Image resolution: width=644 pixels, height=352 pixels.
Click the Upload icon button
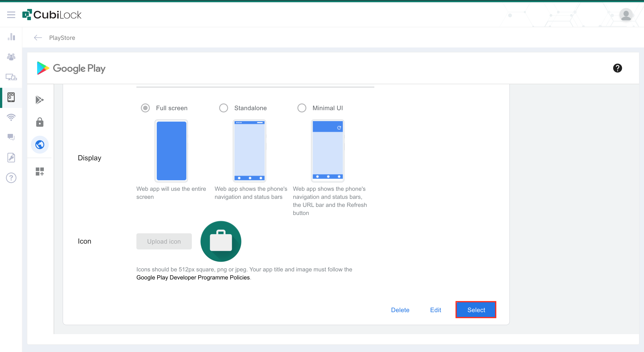164,241
